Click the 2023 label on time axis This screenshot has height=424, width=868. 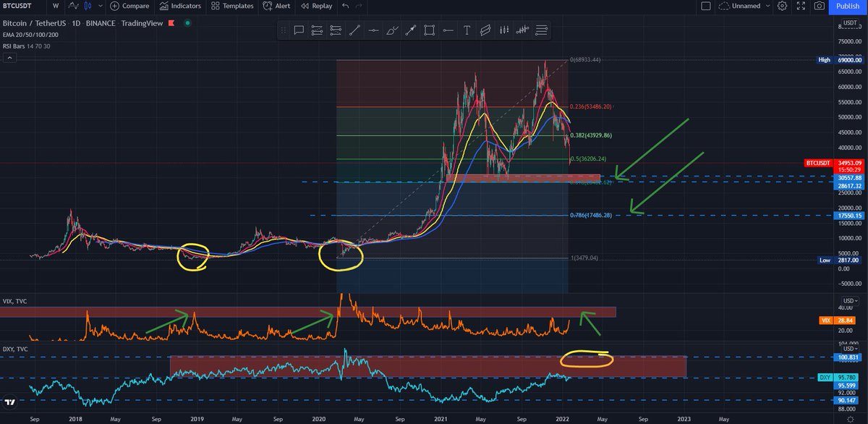684,417
